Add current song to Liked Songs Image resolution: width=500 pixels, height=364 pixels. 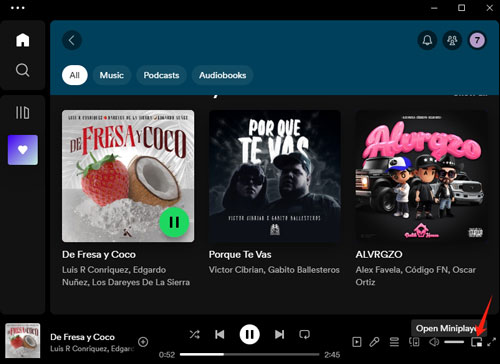coord(143,342)
